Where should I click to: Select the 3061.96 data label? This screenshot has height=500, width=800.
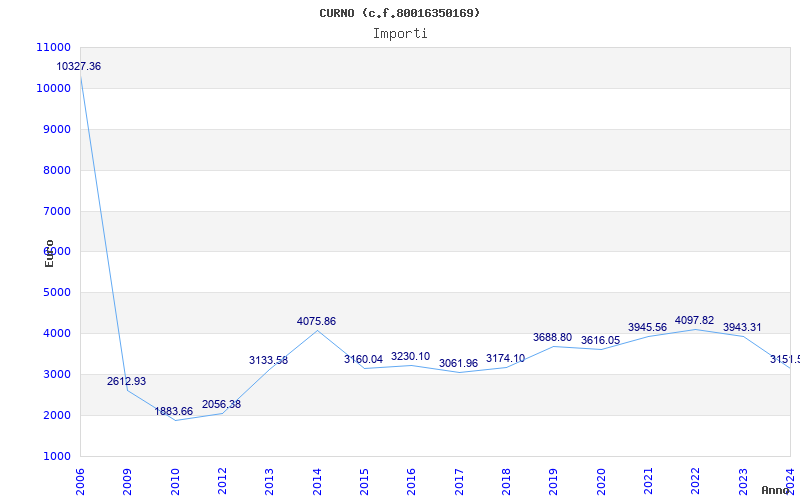coord(459,363)
